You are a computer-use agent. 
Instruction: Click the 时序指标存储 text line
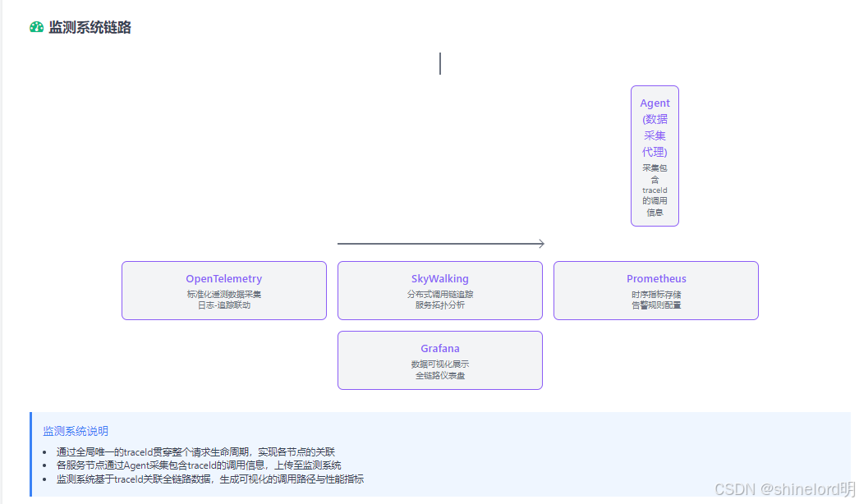click(656, 294)
